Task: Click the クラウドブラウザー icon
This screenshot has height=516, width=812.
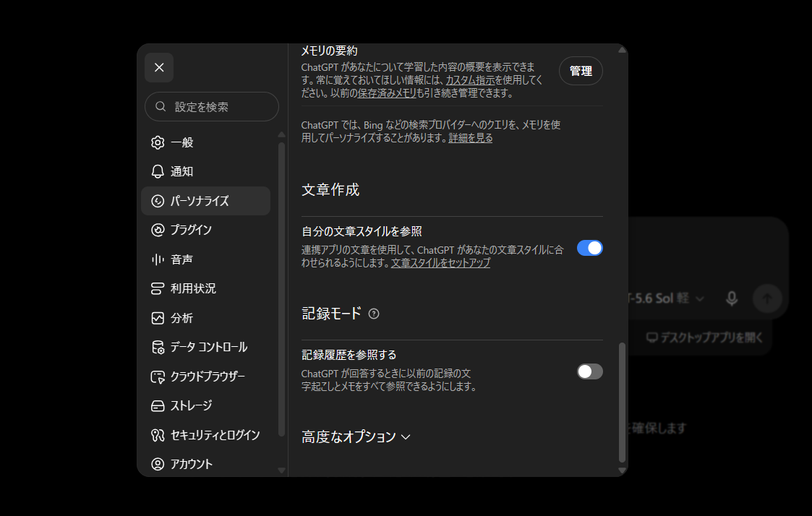Action: (158, 377)
